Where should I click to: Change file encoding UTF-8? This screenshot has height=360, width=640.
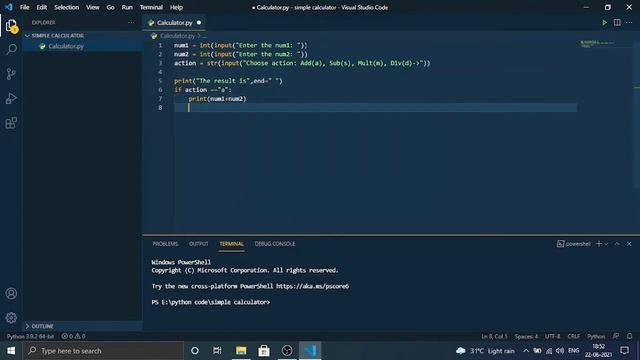click(553, 336)
